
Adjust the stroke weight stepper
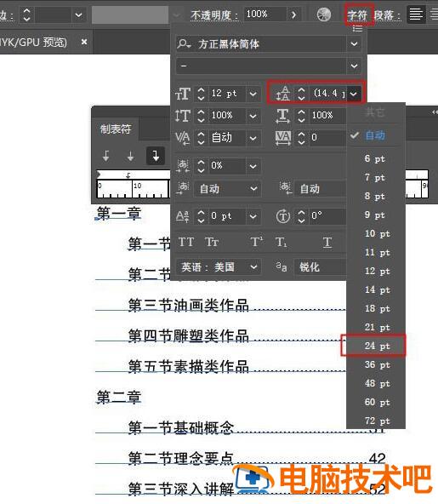click(26, 14)
